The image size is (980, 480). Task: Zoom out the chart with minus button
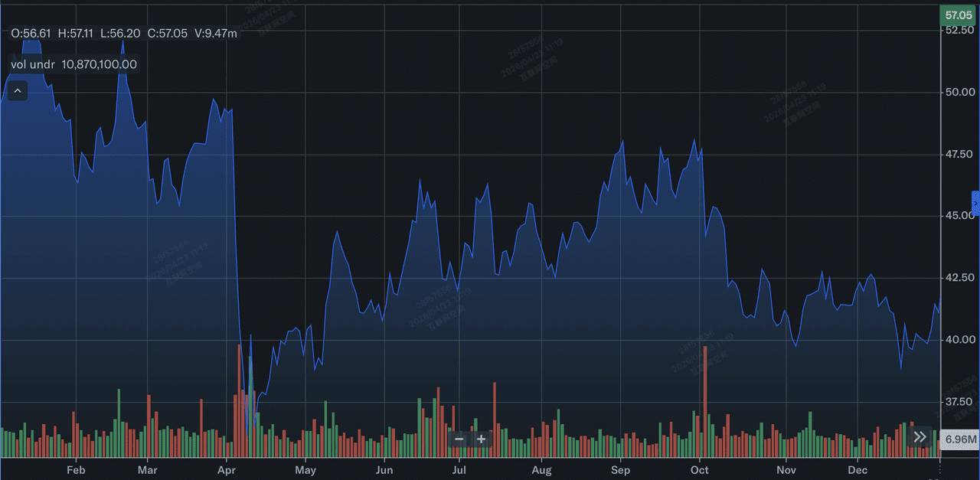click(459, 439)
